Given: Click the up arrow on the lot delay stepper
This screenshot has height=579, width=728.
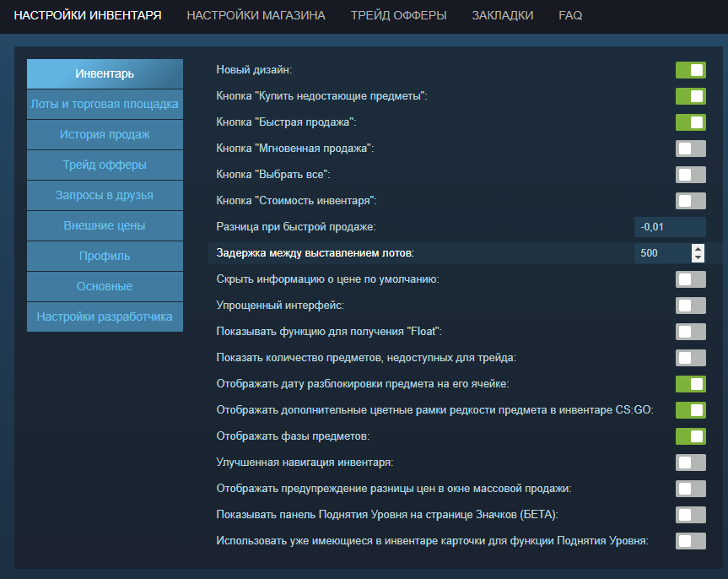Looking at the screenshot, I should pyautogui.click(x=699, y=247).
